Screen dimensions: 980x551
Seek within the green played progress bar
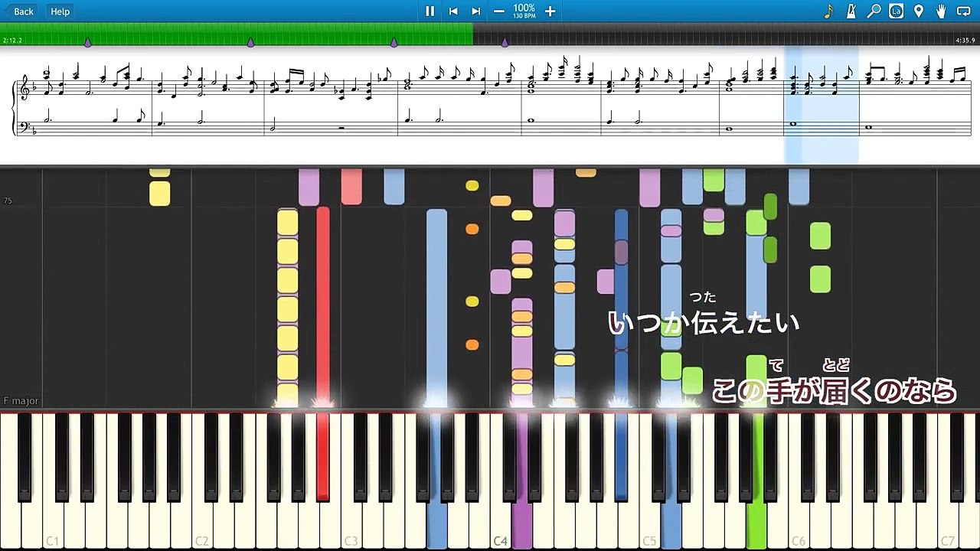tap(237, 34)
